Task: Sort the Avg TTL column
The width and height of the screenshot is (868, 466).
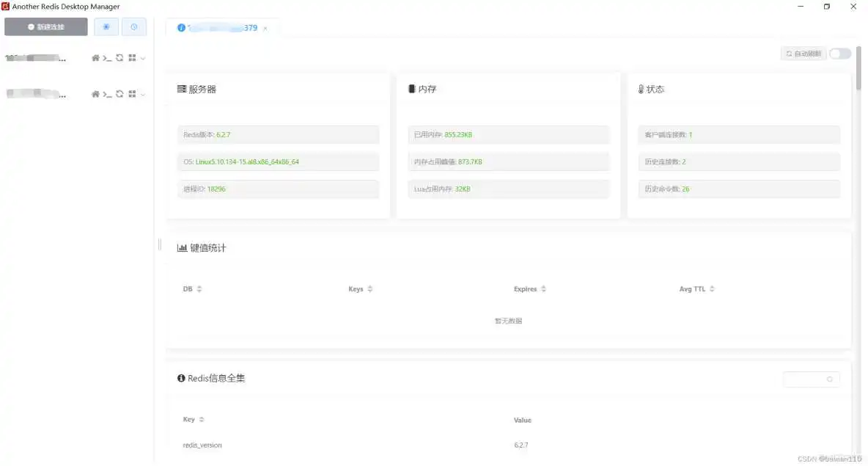Action: pos(696,288)
